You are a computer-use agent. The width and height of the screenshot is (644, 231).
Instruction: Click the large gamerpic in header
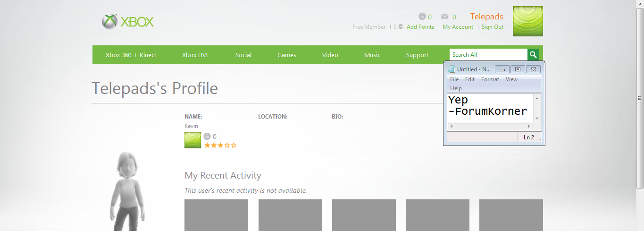(528, 21)
